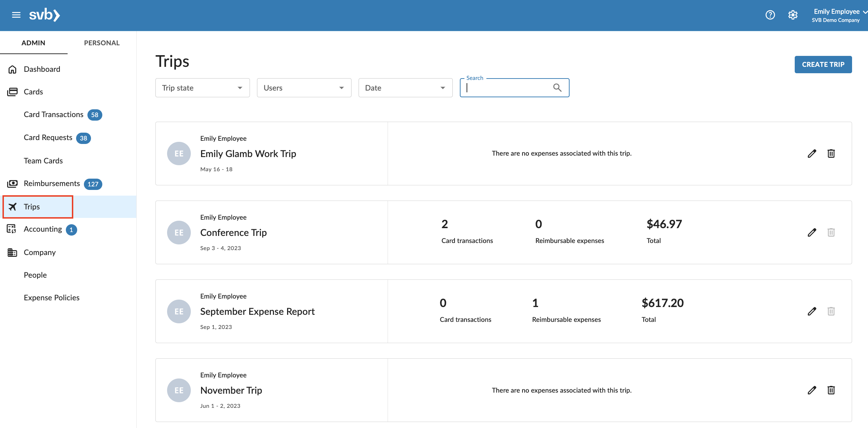The height and width of the screenshot is (428, 868).
Task: Open Company in the sidebar
Action: (x=40, y=252)
